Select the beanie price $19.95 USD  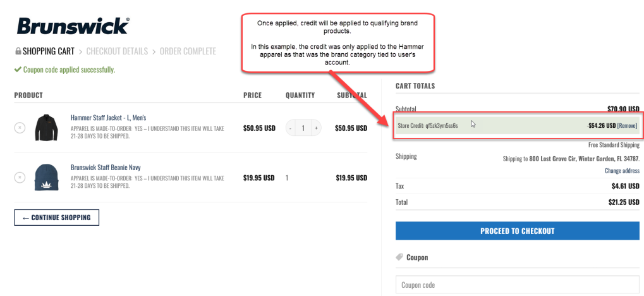pyautogui.click(x=258, y=178)
